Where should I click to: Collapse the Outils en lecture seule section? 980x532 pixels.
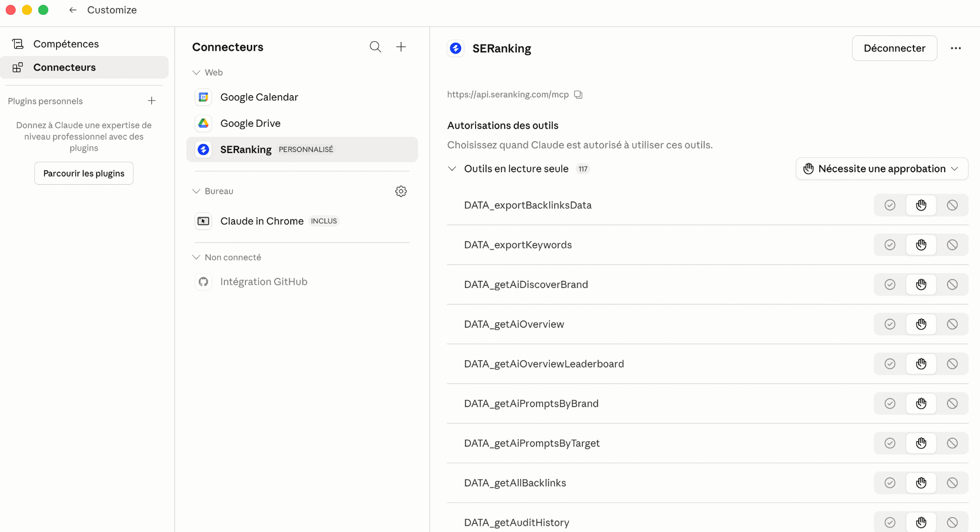click(452, 169)
